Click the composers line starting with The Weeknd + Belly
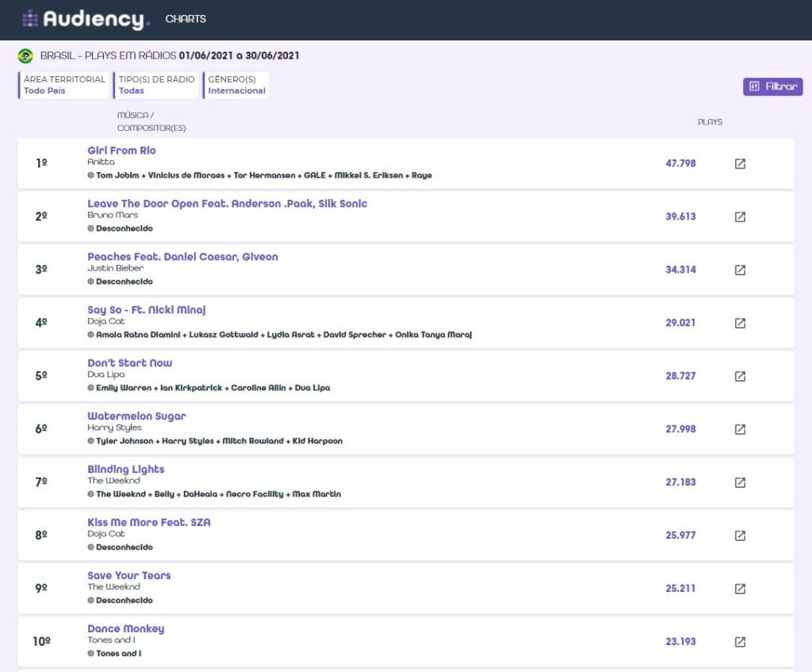Image resolution: width=812 pixels, height=672 pixels. (214, 494)
